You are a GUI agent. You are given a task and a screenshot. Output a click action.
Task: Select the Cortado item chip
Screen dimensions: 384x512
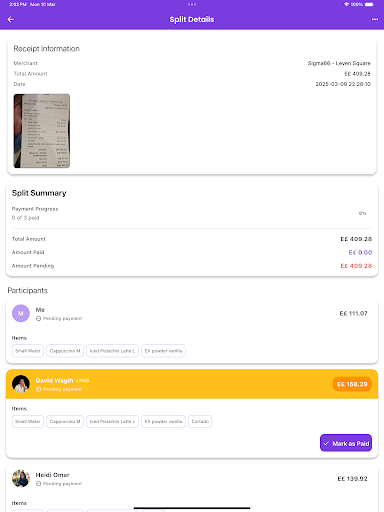[x=200, y=422]
